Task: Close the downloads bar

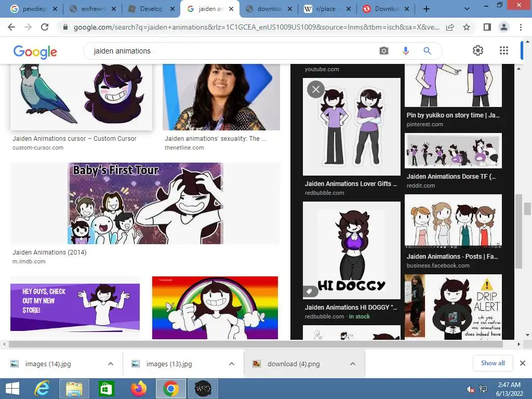Action: [523, 363]
